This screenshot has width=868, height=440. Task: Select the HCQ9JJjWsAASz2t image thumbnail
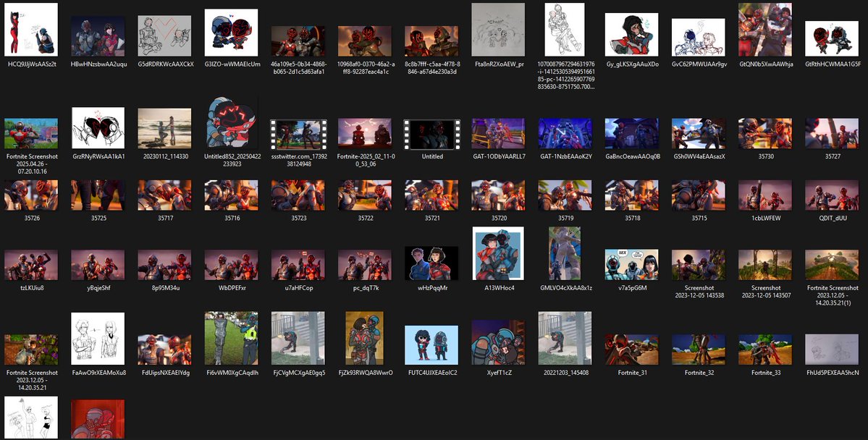[x=31, y=30]
